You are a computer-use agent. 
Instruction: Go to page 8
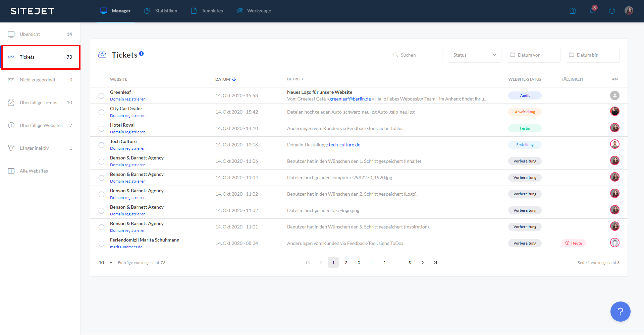point(410,262)
